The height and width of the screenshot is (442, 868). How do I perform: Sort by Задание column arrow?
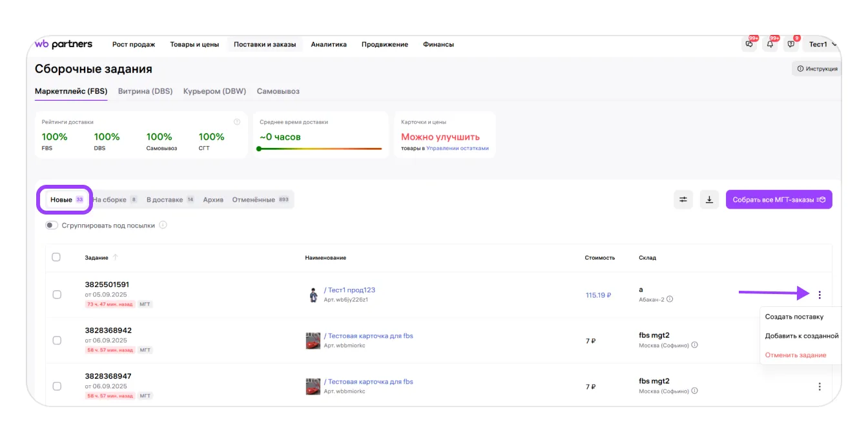tap(116, 257)
